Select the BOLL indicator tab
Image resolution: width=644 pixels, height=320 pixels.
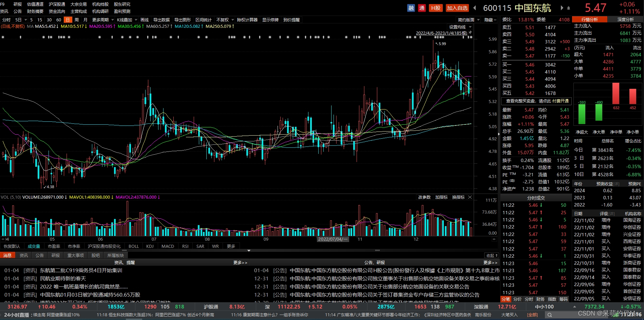tap(134, 246)
